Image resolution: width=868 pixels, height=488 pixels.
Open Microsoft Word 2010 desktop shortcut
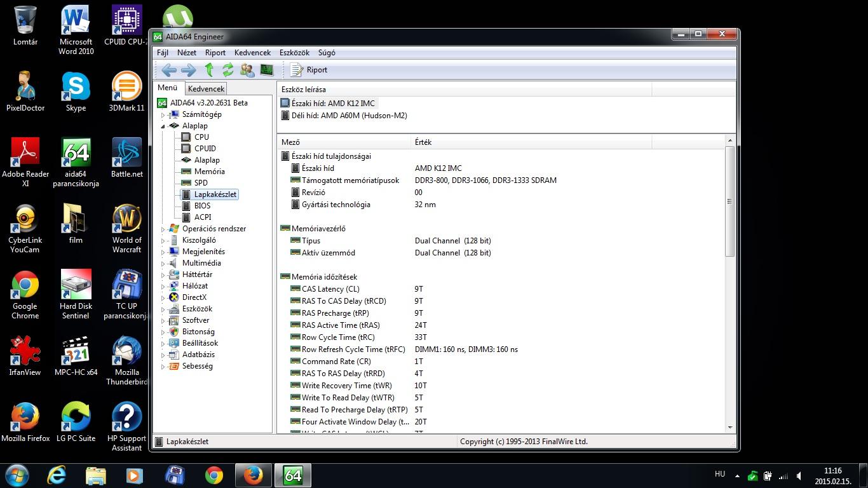pos(76,30)
